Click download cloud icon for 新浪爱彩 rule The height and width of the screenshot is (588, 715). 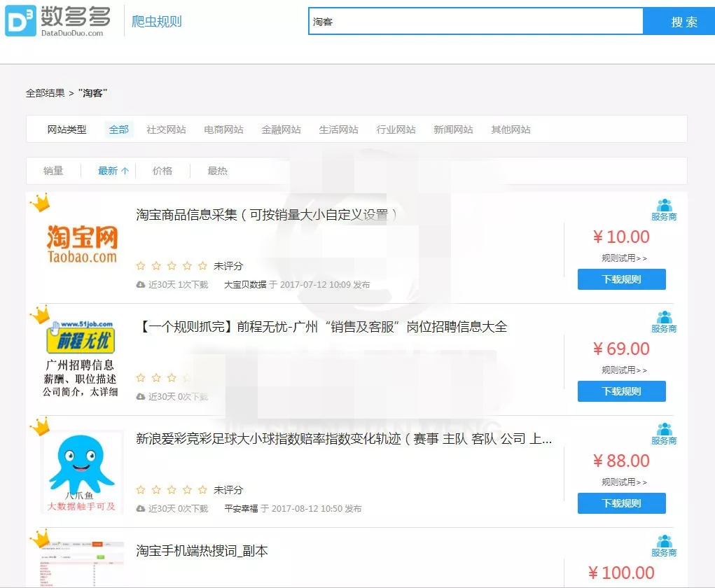(141, 509)
